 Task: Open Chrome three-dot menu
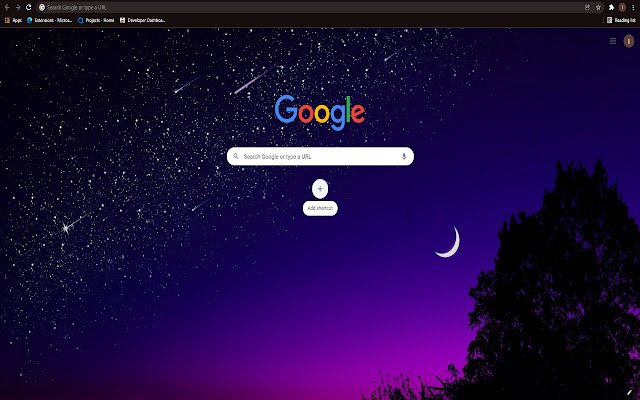tap(633, 7)
